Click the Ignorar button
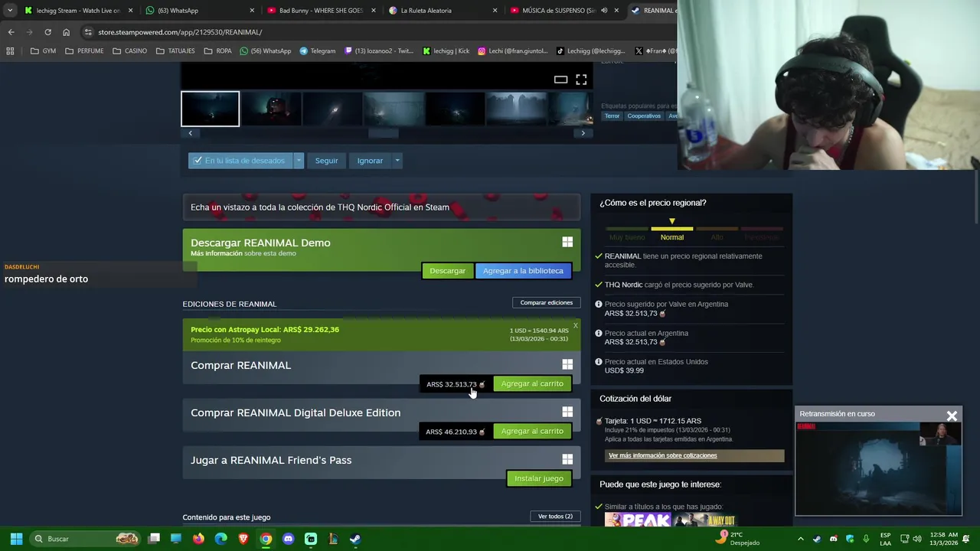The width and height of the screenshot is (980, 551). pyautogui.click(x=370, y=161)
